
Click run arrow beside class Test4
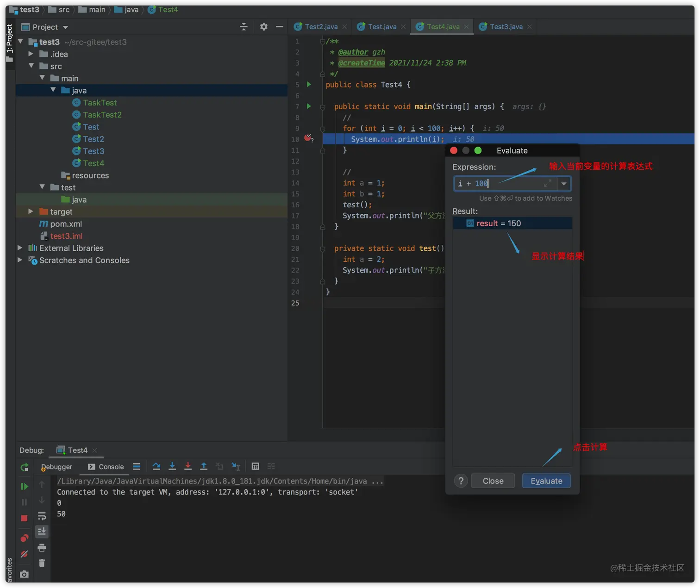pos(309,84)
